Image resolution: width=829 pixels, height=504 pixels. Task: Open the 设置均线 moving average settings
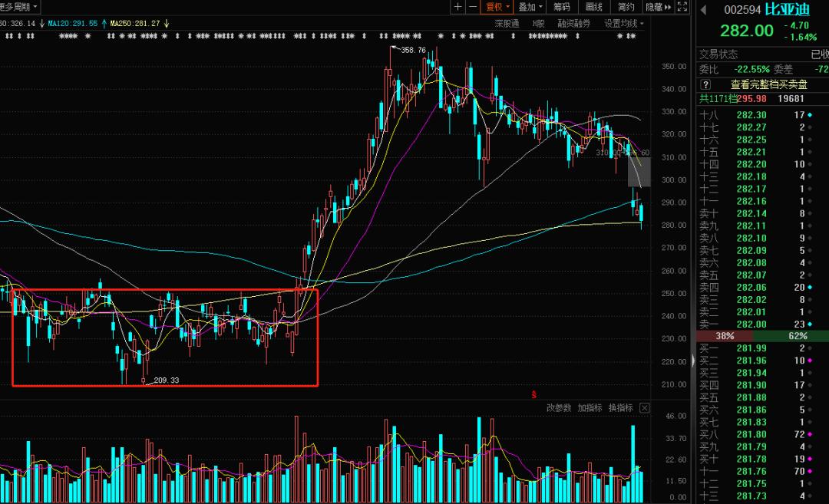point(624,23)
